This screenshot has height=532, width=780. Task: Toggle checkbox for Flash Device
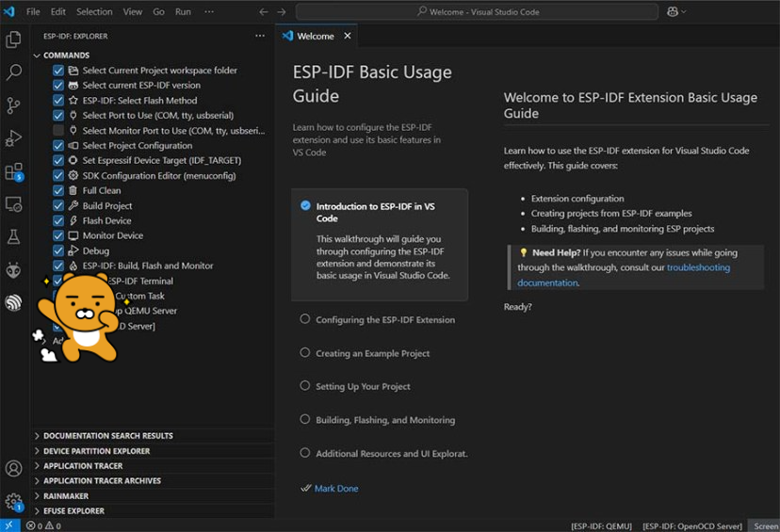[x=58, y=220]
